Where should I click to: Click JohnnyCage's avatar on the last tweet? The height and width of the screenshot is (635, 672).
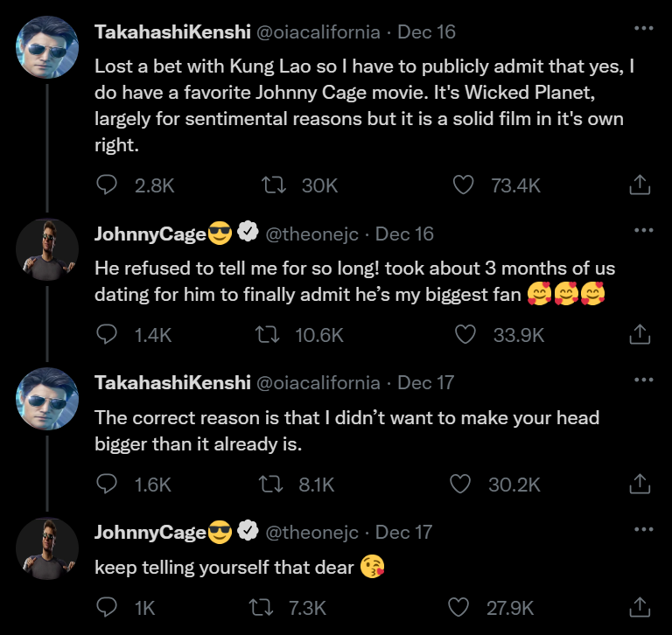pos(47,548)
